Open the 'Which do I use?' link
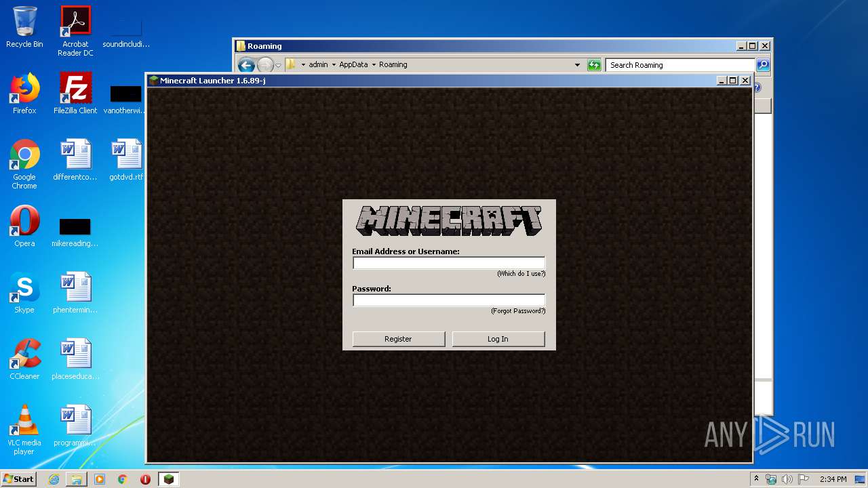 pyautogui.click(x=521, y=274)
